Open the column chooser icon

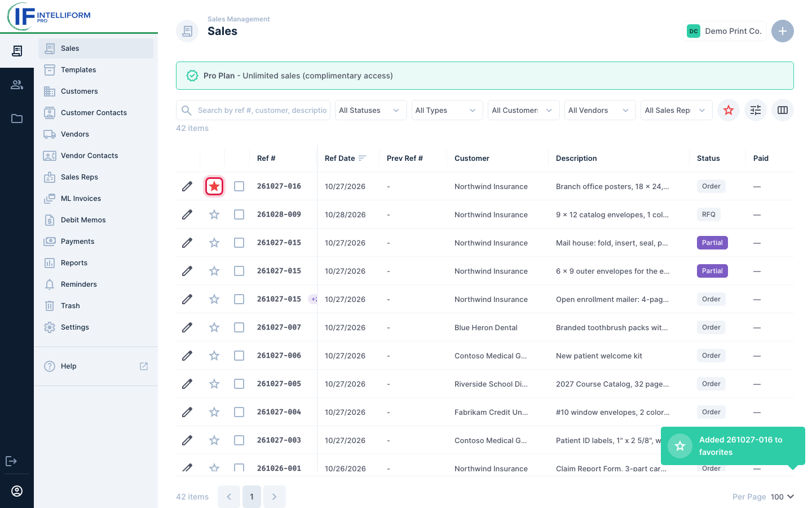pos(783,110)
